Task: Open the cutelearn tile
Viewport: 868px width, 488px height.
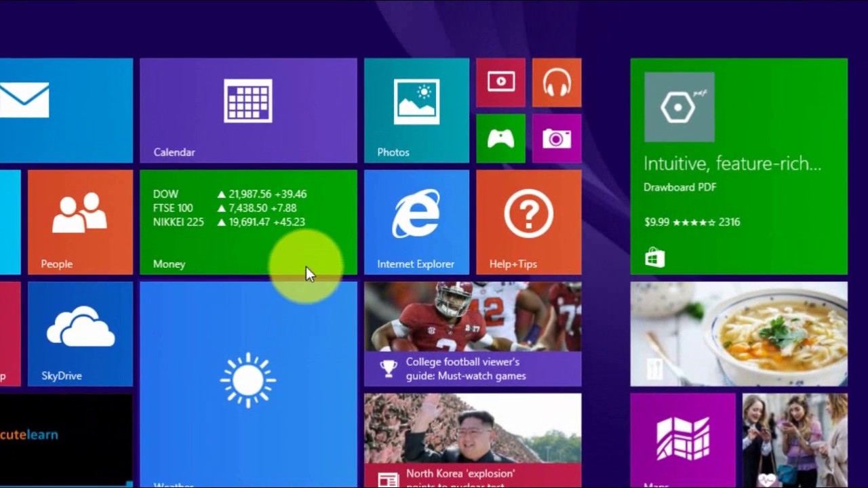Action: coord(66,441)
